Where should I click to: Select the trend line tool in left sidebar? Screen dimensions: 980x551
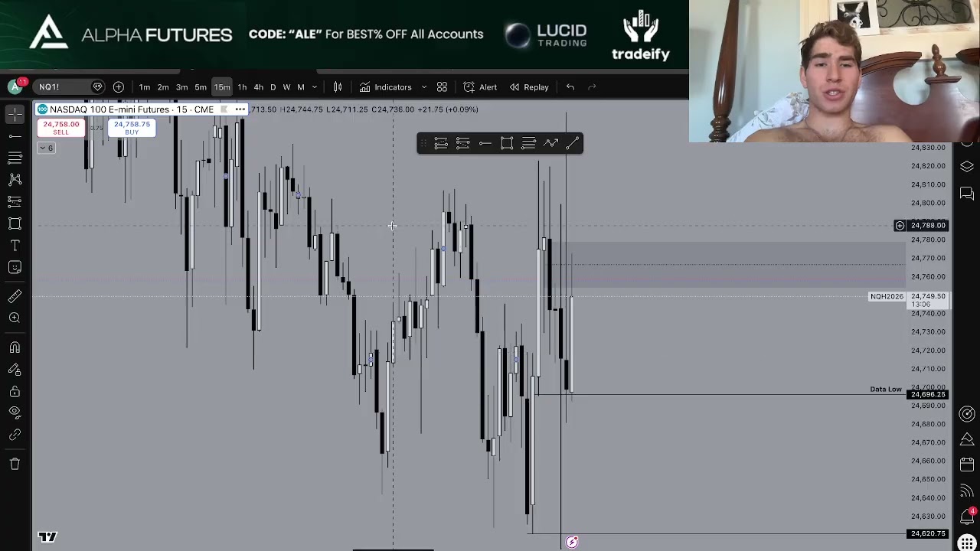pyautogui.click(x=15, y=136)
